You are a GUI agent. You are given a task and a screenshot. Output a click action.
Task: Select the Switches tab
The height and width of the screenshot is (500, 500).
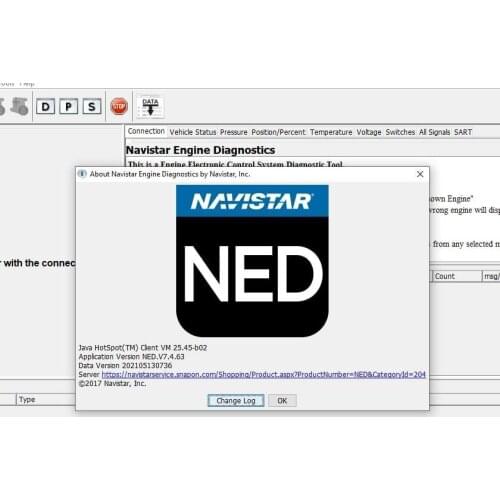400,132
